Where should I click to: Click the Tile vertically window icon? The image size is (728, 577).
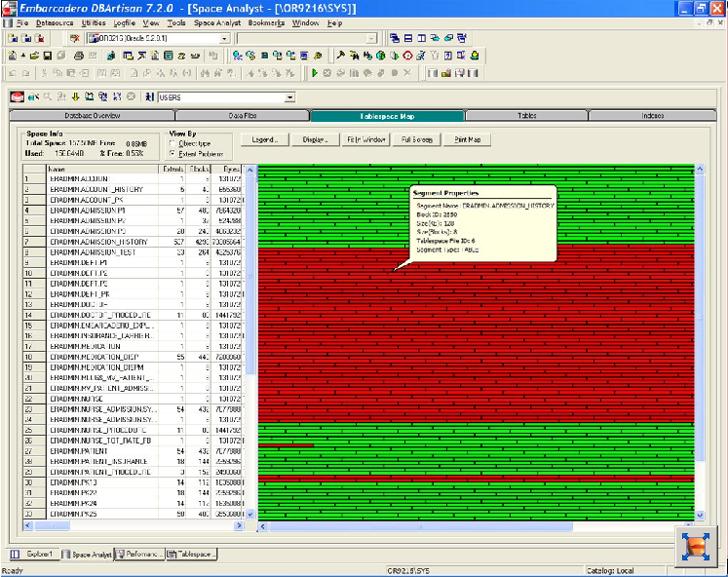coord(422,38)
